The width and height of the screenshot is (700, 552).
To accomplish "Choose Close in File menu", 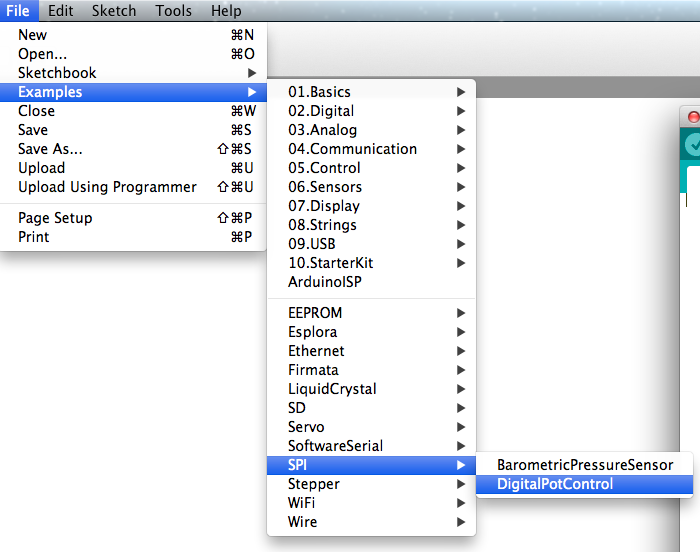I will pyautogui.click(x=133, y=111).
